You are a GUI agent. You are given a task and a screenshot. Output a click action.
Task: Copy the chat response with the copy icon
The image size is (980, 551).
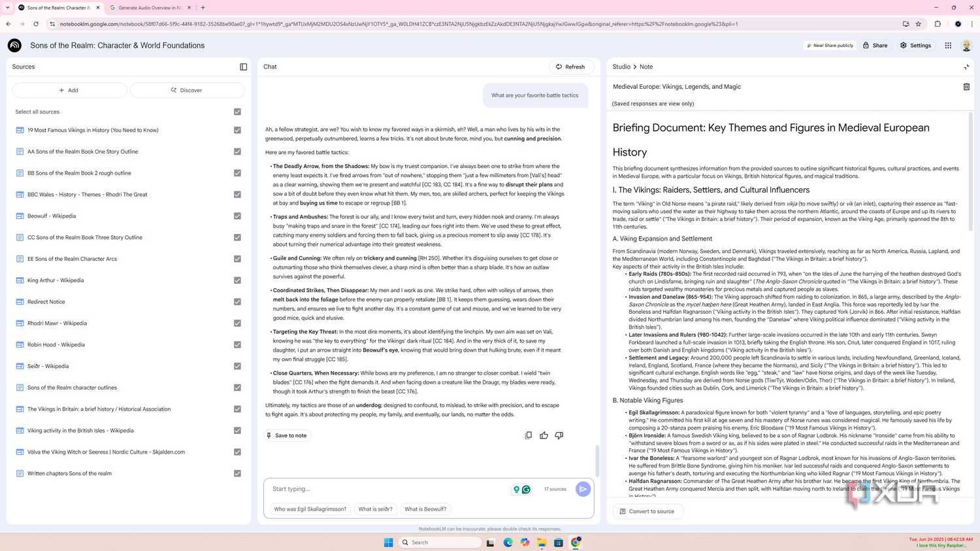(x=529, y=435)
